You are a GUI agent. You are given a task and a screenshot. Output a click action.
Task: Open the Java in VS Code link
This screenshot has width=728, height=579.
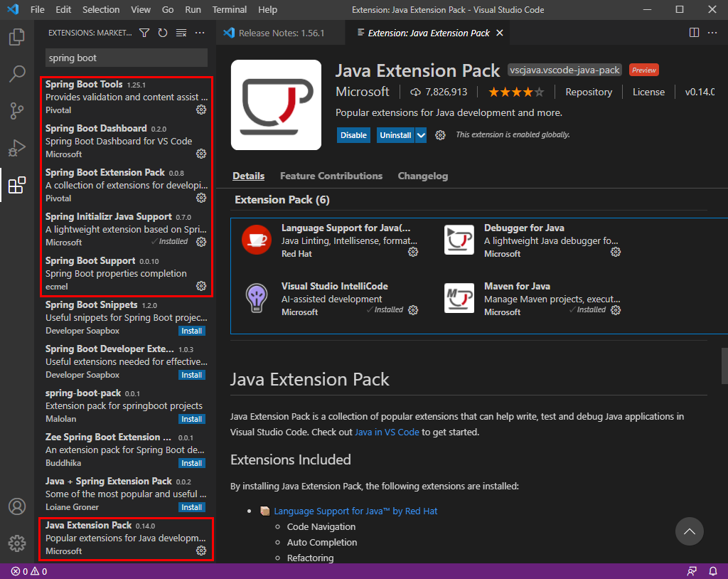coord(387,432)
